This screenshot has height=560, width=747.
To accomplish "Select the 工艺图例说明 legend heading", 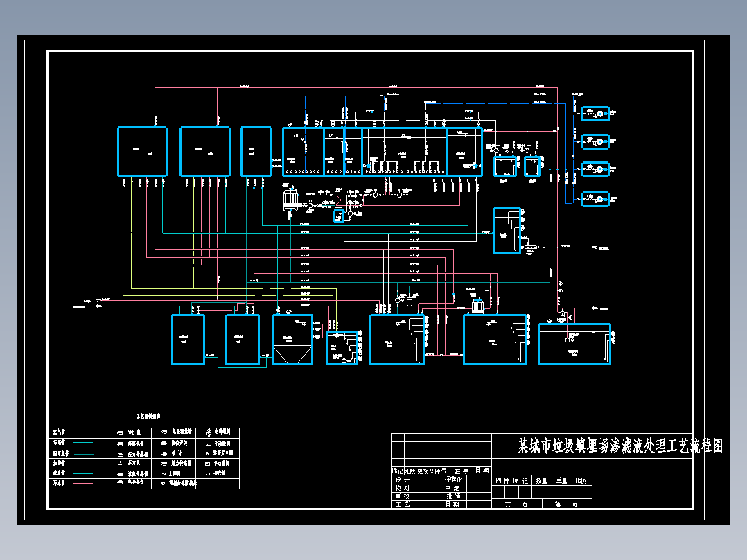I will click(x=149, y=417).
